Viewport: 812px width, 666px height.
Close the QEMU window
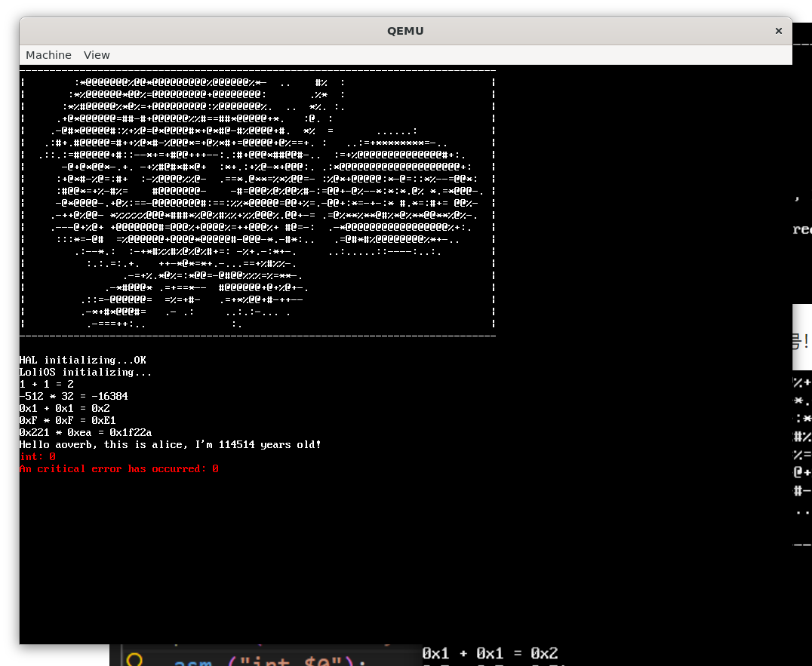[x=778, y=31]
